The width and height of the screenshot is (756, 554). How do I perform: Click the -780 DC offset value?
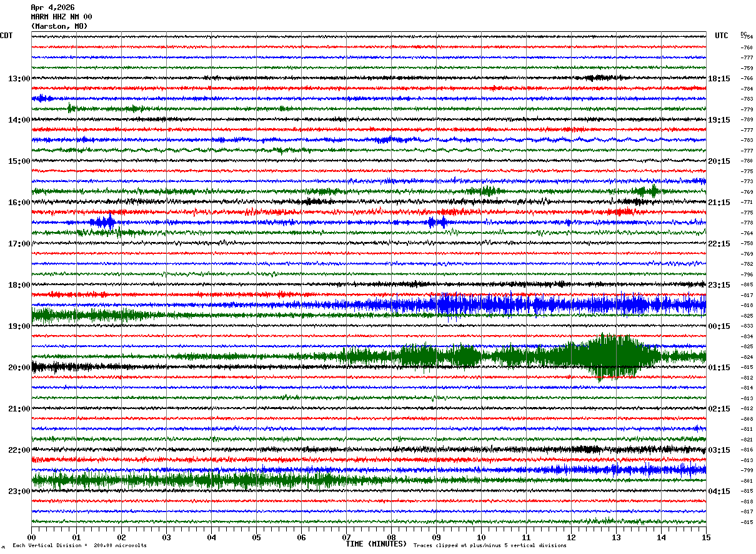(747, 161)
